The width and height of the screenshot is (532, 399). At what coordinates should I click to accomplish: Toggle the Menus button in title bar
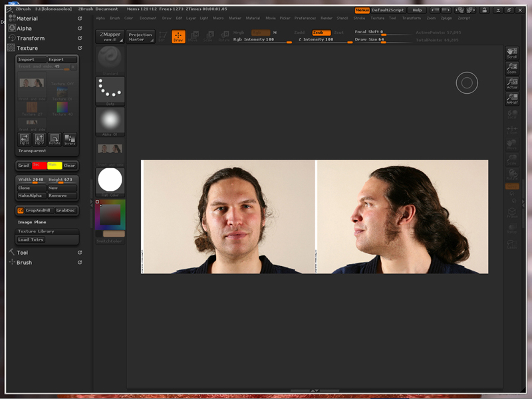pos(362,10)
